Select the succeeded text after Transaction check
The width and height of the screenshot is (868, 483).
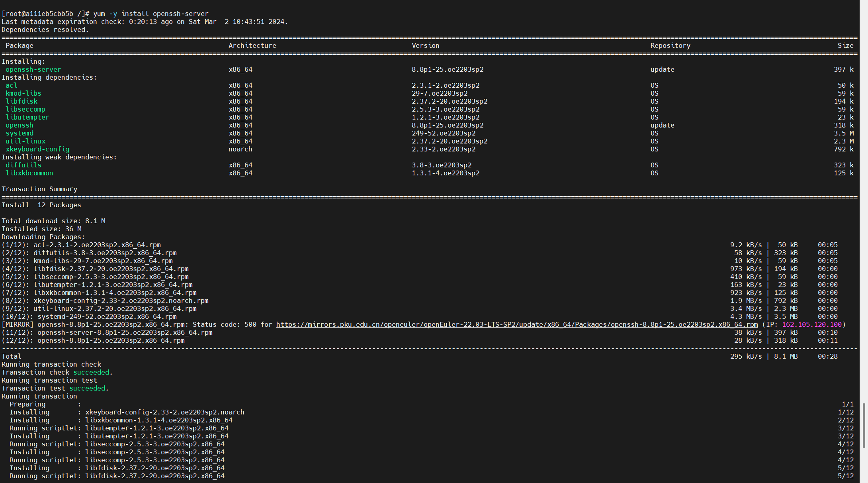(x=91, y=372)
